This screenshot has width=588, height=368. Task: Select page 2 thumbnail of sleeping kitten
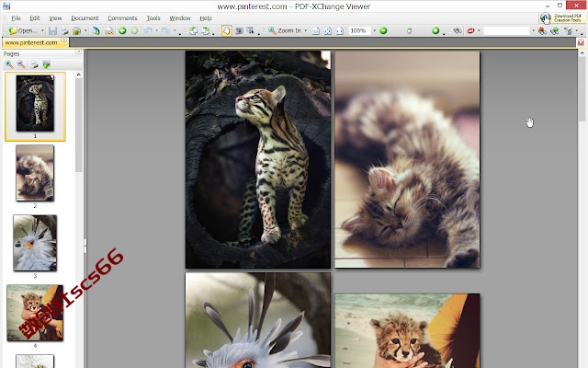pos(35,173)
